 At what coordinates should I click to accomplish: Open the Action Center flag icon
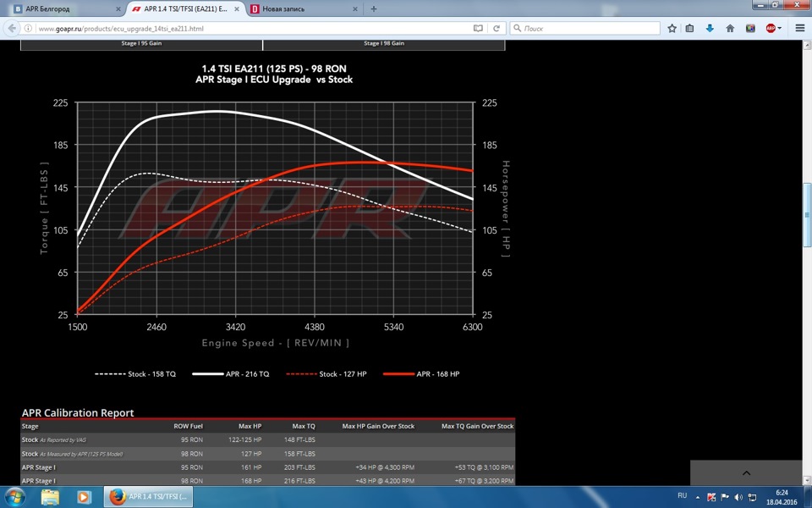point(725,497)
